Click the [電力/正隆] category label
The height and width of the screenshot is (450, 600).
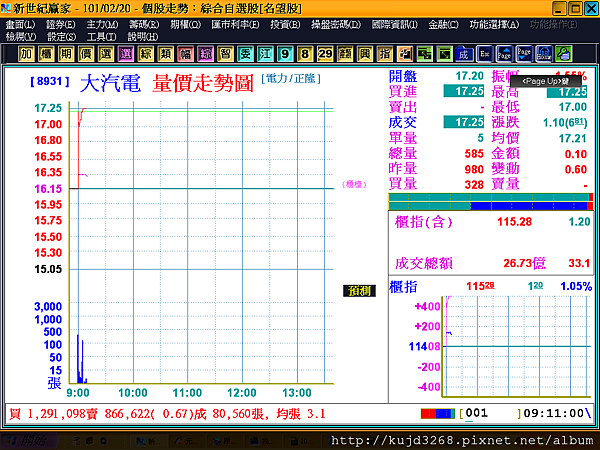click(291, 79)
